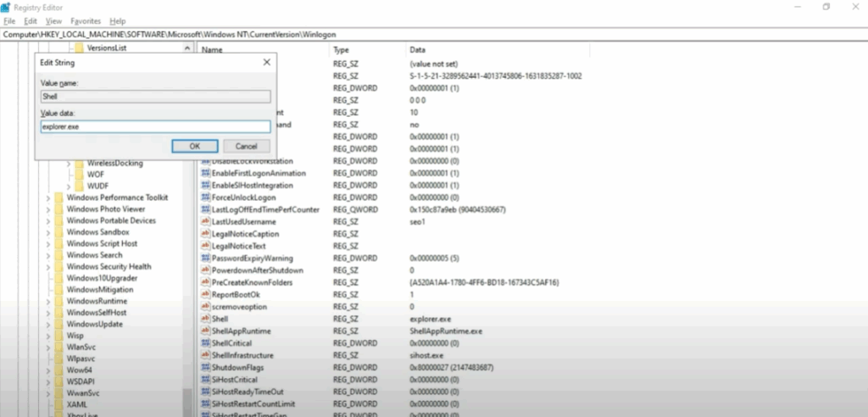Select the Wisp key
This screenshot has height=417, width=868.
75,336
